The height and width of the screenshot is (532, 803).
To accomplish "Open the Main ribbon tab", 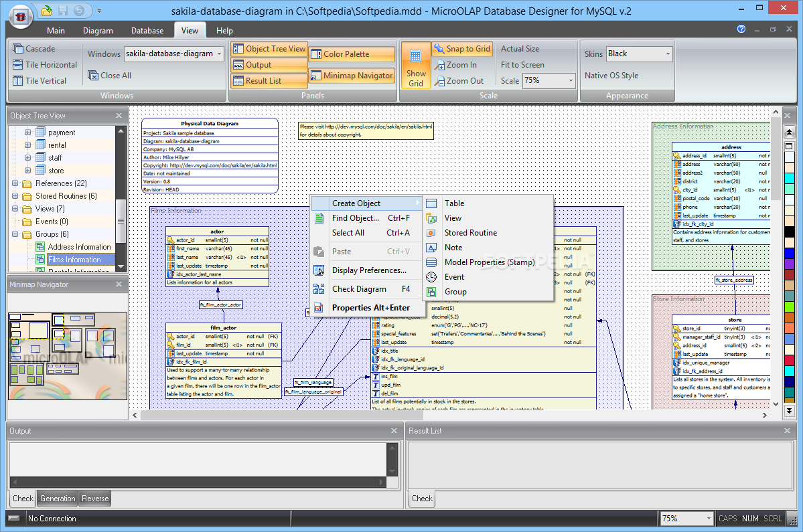I will tap(56, 31).
